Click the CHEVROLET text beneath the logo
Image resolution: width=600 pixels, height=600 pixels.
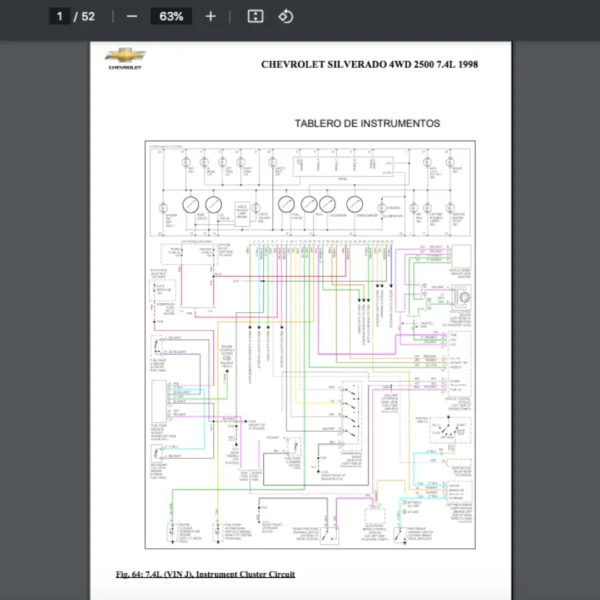pos(125,68)
